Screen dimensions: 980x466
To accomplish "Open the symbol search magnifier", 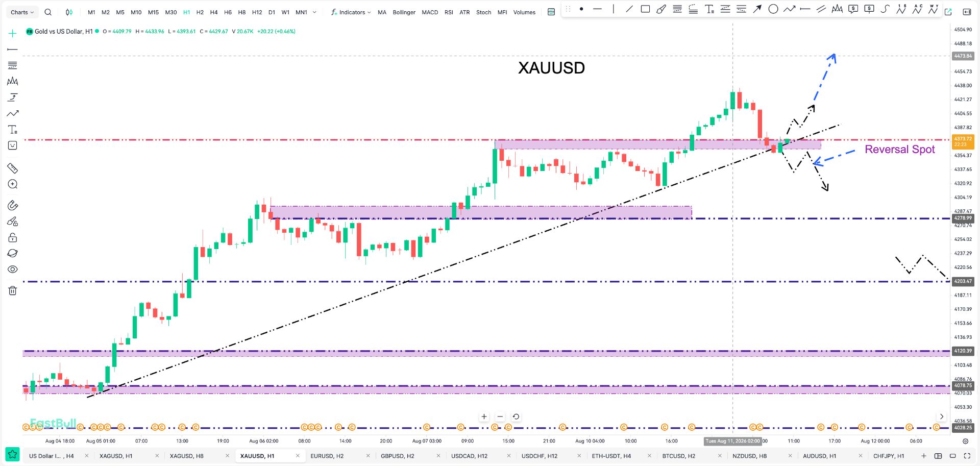I will tap(48, 12).
